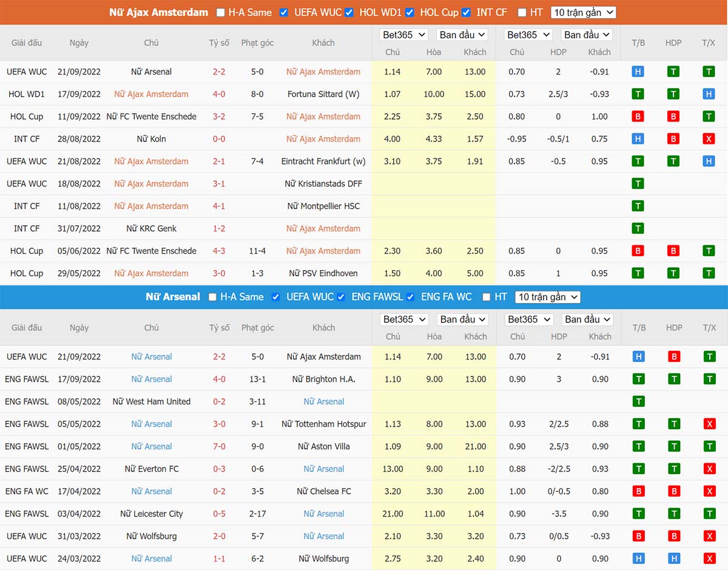Click the Nữ Kristianstads DFF team link
728x570 pixels.
tap(323, 184)
